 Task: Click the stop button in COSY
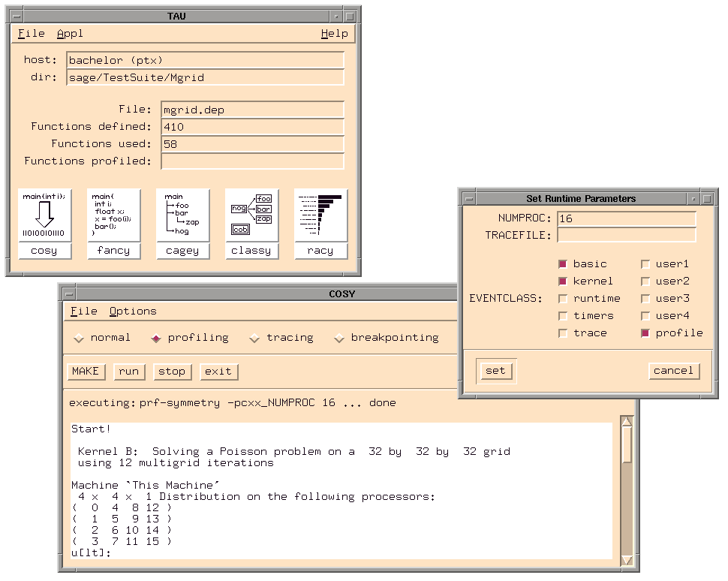[173, 372]
